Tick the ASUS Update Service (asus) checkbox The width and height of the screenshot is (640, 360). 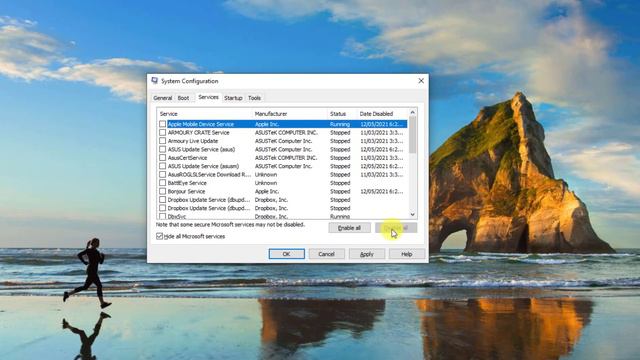tap(162, 149)
